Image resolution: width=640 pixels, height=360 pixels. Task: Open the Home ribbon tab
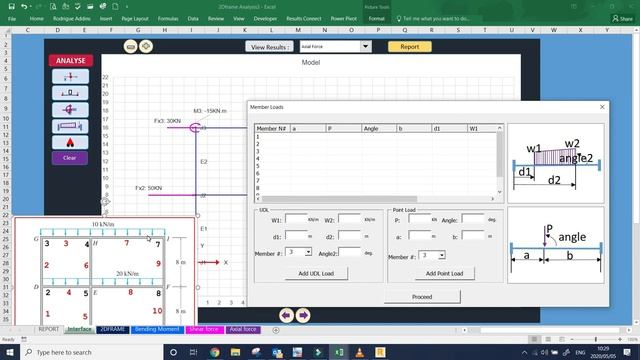36,19
